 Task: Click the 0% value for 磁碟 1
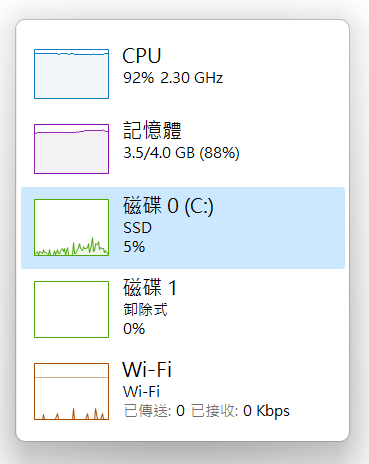pos(134,329)
